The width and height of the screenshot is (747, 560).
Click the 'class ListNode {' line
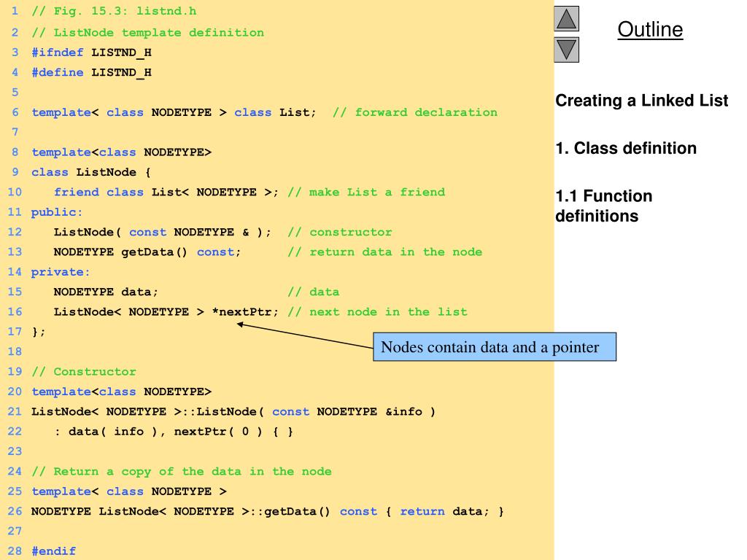pos(91,172)
